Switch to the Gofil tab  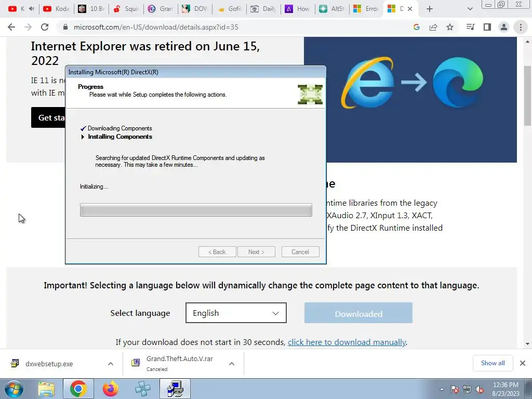tap(230, 9)
